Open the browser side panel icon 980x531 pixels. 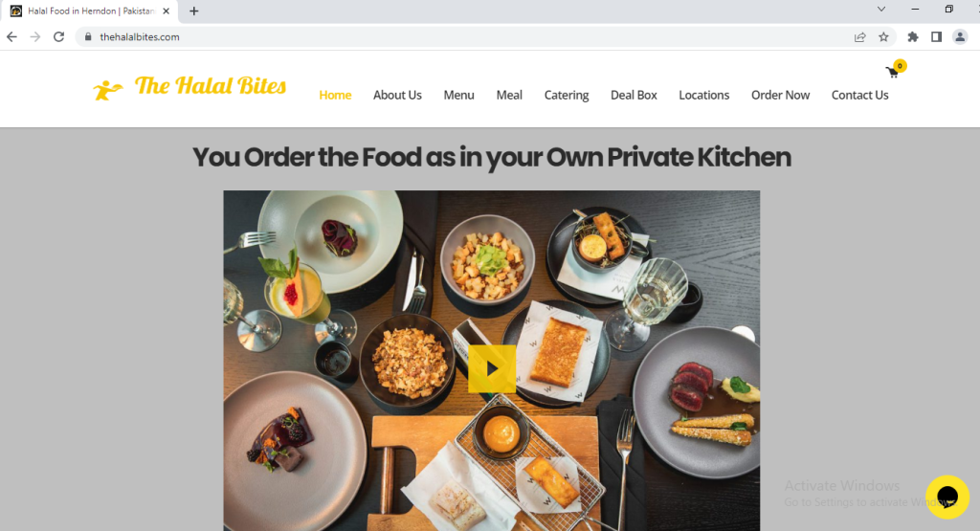pos(936,37)
